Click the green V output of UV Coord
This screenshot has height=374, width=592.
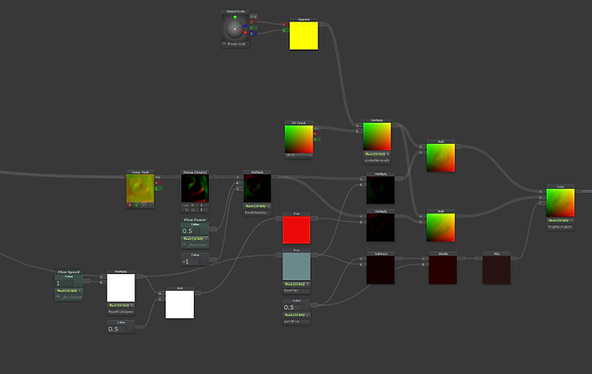click(317, 139)
